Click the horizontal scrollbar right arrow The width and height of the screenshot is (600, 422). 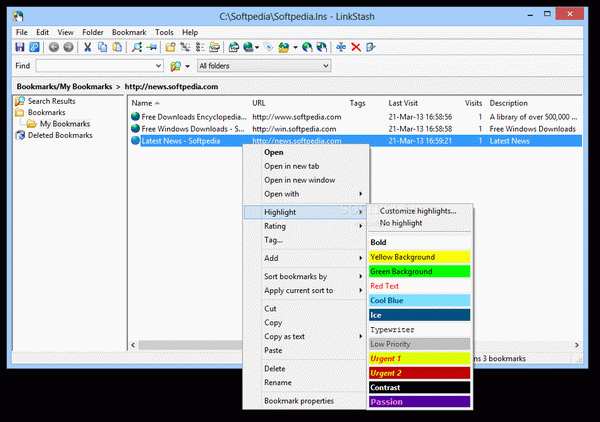(576, 345)
